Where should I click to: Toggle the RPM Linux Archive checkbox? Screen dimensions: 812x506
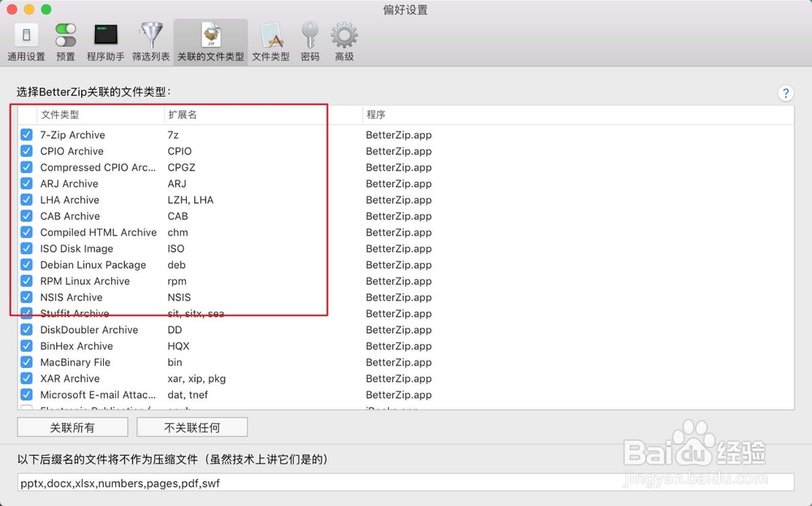[27, 281]
